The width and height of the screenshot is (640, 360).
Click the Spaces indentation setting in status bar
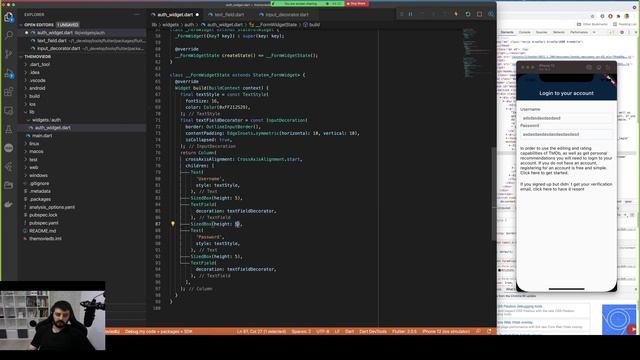tap(301, 331)
